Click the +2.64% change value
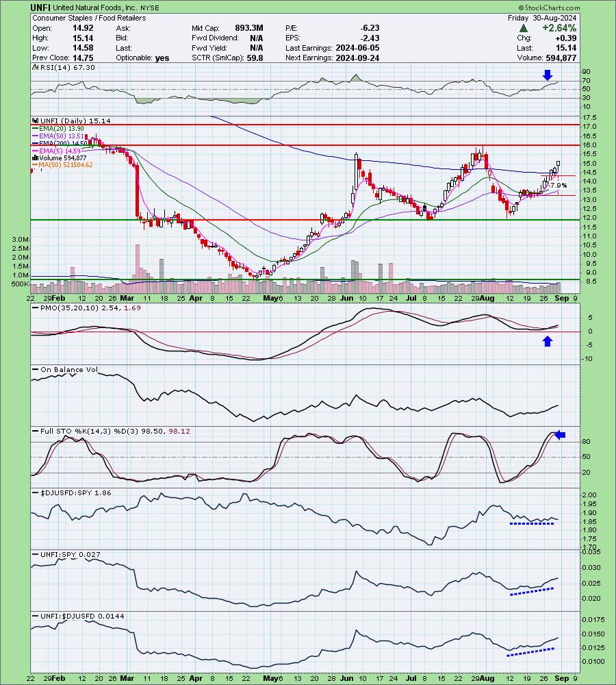Viewport: 616px width, 685px height. 559,28
